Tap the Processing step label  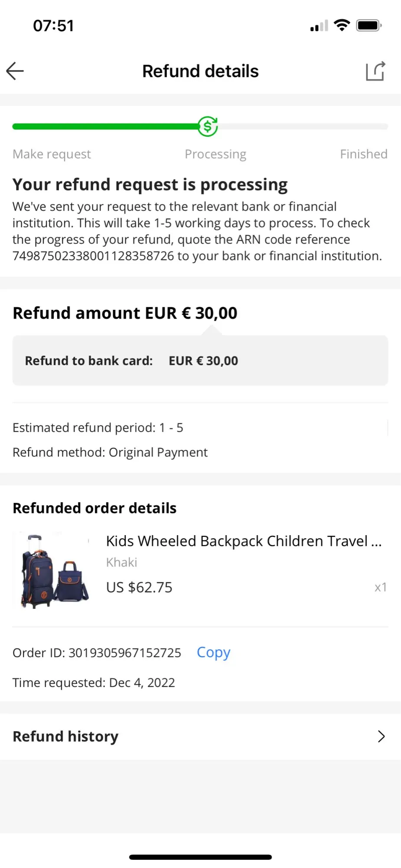pyautogui.click(x=215, y=154)
